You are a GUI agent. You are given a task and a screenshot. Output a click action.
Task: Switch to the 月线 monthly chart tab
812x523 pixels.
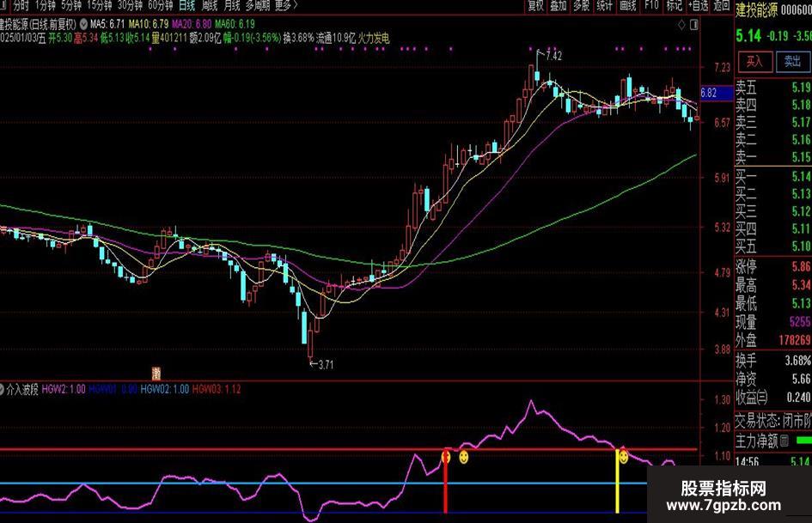(231, 6)
